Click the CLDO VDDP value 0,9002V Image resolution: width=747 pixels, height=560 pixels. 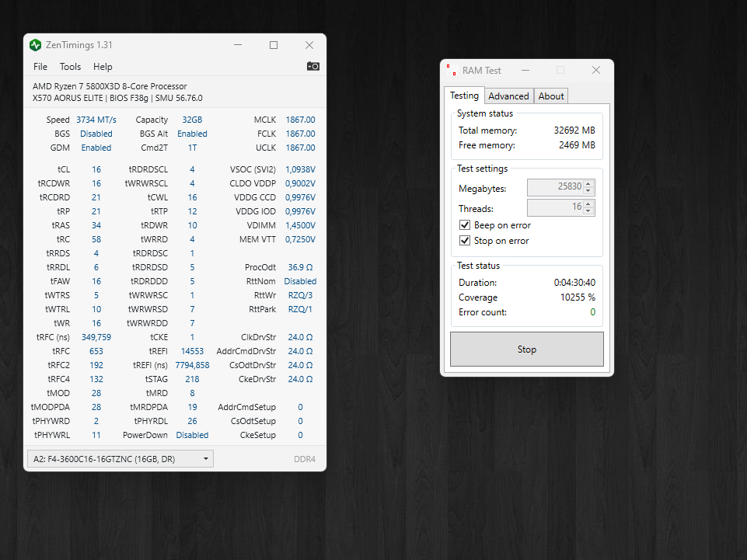pos(300,183)
